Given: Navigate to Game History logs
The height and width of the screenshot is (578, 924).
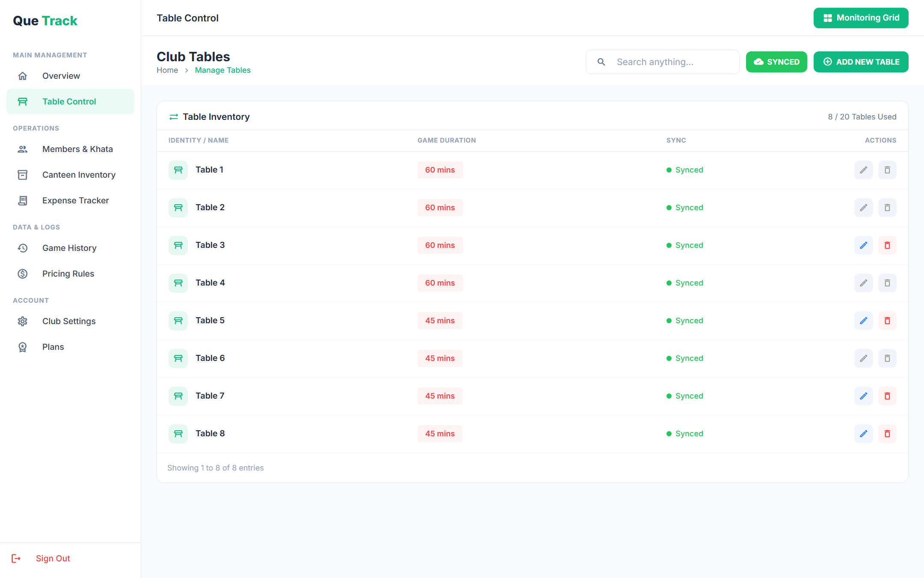Looking at the screenshot, I should 70,248.
